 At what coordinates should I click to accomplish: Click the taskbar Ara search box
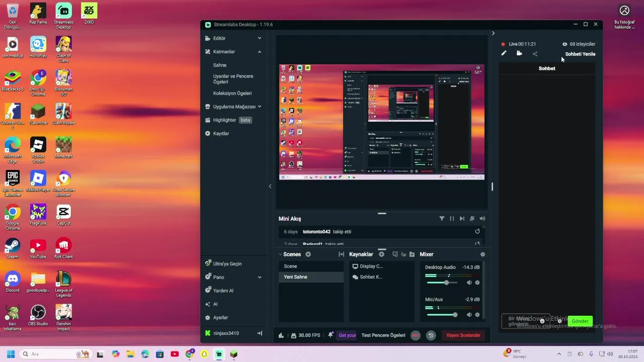(55, 354)
